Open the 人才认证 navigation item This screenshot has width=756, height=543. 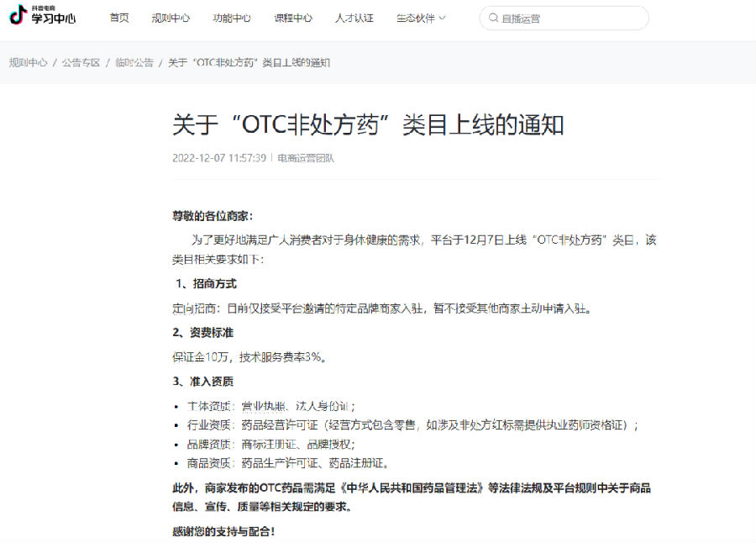tap(354, 18)
